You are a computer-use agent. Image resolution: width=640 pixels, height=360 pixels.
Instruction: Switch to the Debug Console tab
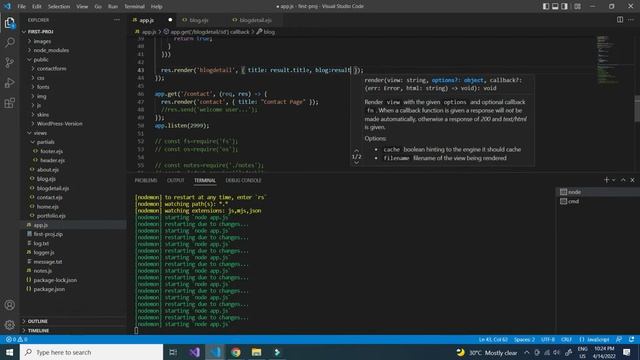click(243, 180)
